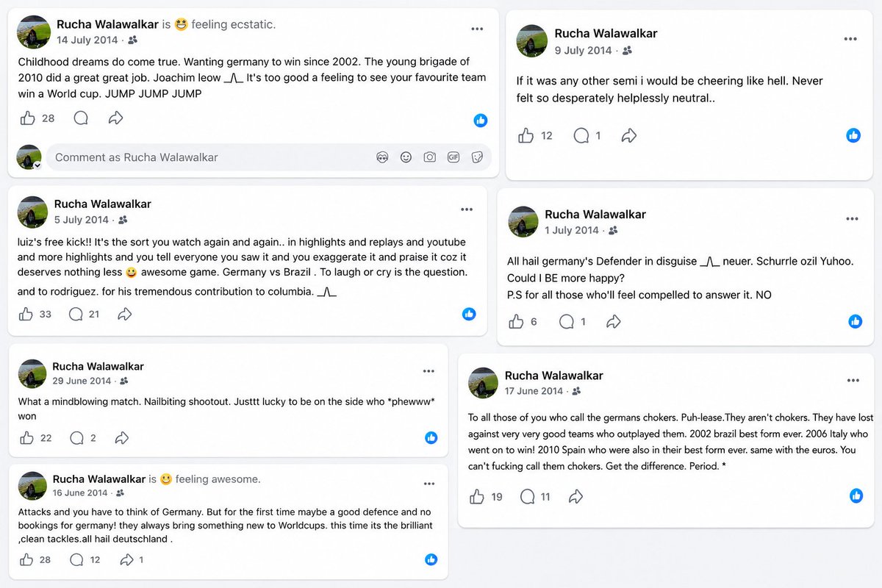The width and height of the screenshot is (882, 588).
Task: Open GIF picker in comment box
Action: 453,157
